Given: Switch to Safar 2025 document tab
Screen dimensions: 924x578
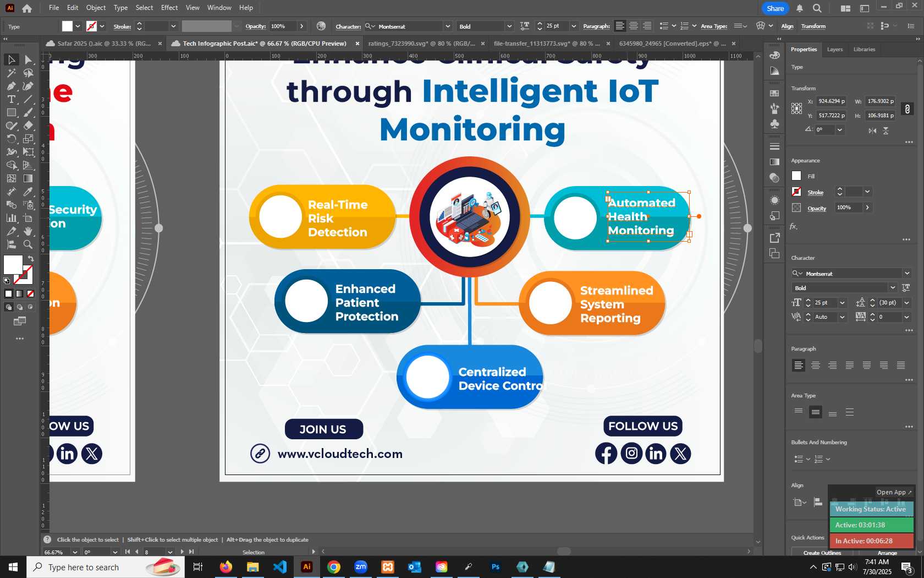Looking at the screenshot, I should pos(103,43).
